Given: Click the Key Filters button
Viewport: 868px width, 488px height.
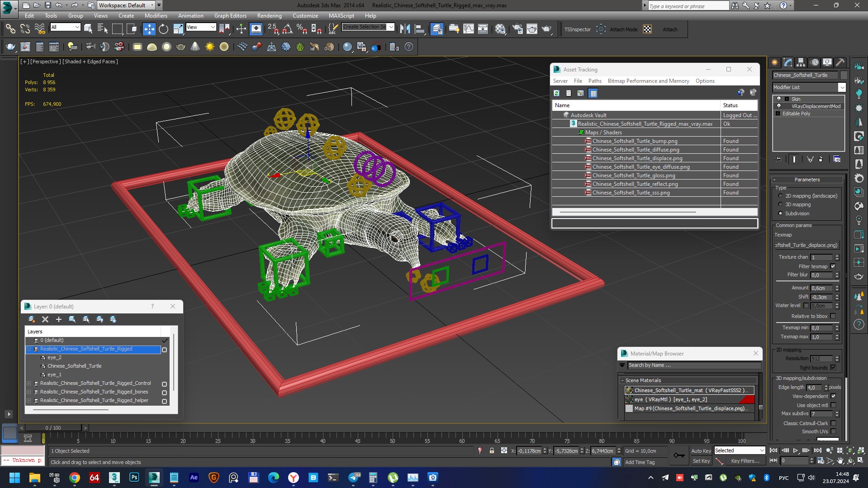Looking at the screenshot, I should point(745,461).
